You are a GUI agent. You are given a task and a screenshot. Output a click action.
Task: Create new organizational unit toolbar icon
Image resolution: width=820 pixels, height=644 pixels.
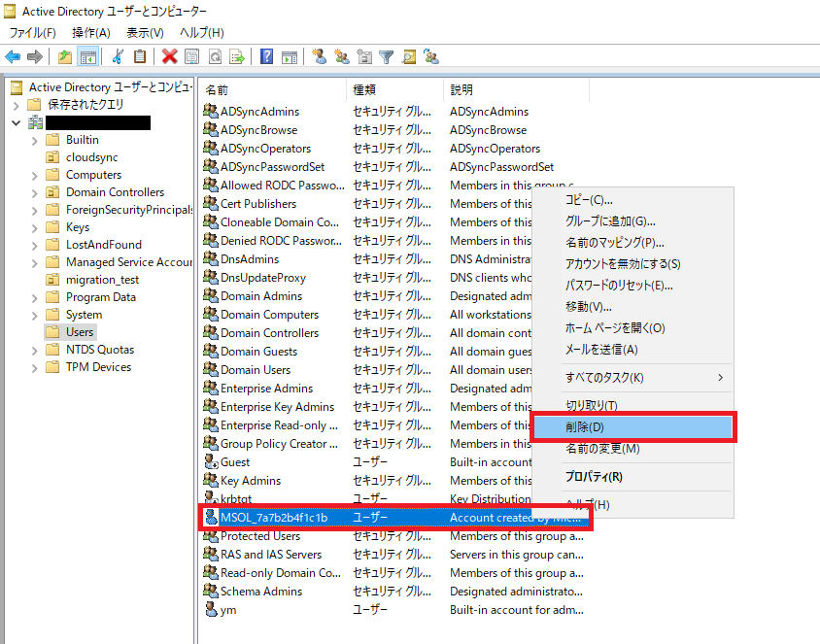click(x=364, y=56)
